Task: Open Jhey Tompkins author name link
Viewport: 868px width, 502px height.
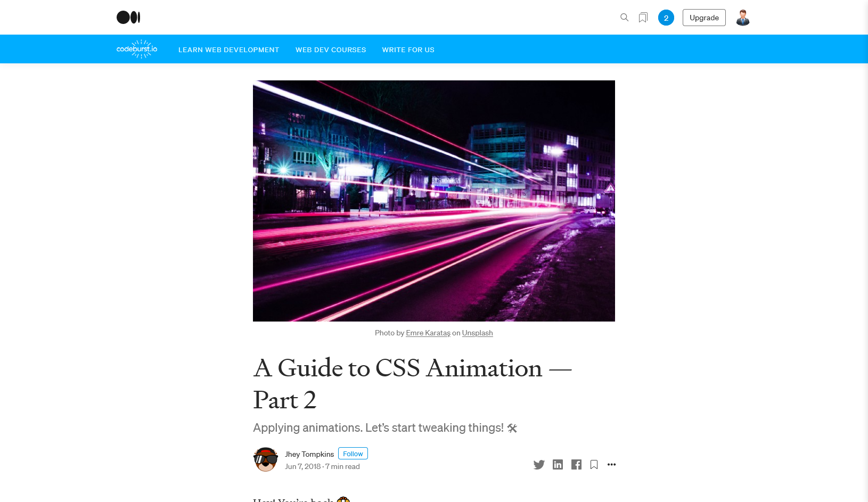Action: coord(309,454)
